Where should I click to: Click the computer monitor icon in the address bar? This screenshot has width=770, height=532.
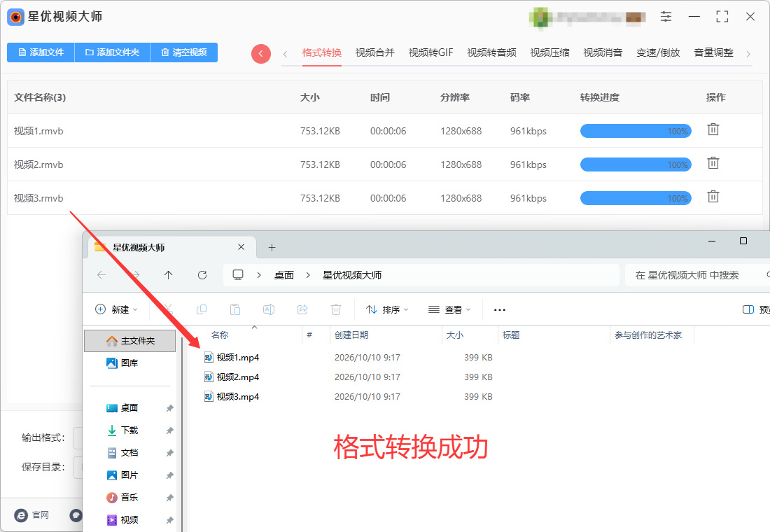point(238,275)
